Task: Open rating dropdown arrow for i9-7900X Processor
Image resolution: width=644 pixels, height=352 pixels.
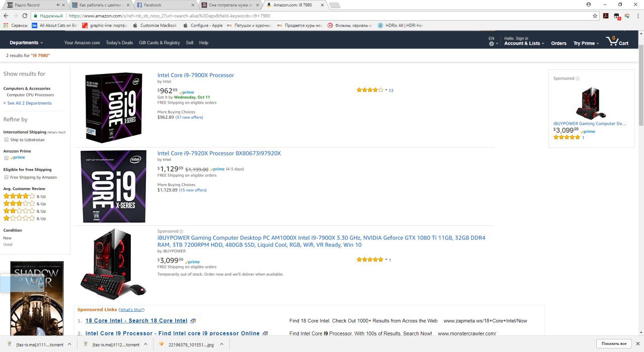Action: [x=386, y=91]
